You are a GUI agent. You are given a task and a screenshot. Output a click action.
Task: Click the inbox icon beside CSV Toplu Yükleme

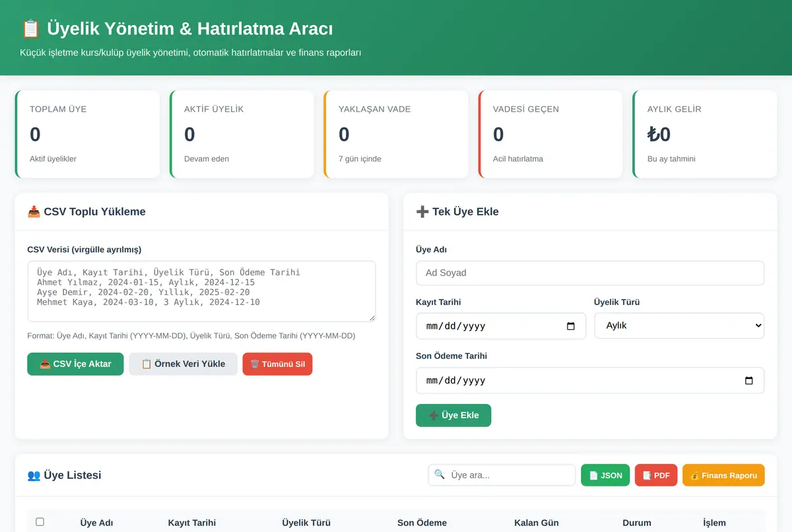34,212
